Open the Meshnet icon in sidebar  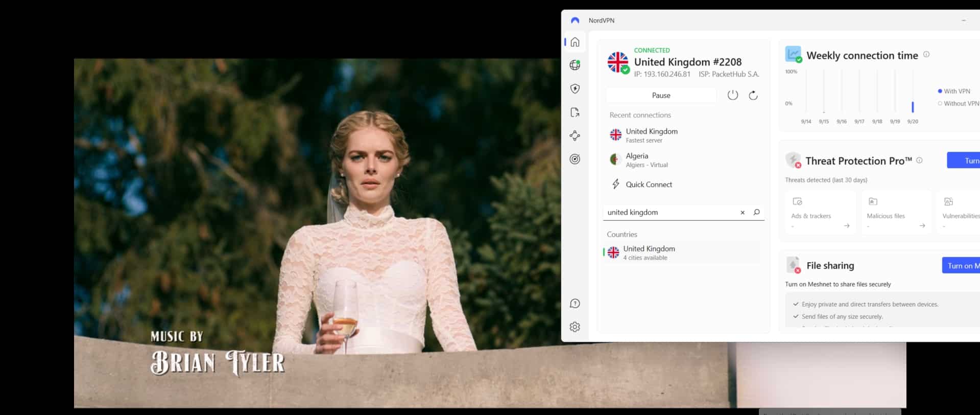[575, 135]
